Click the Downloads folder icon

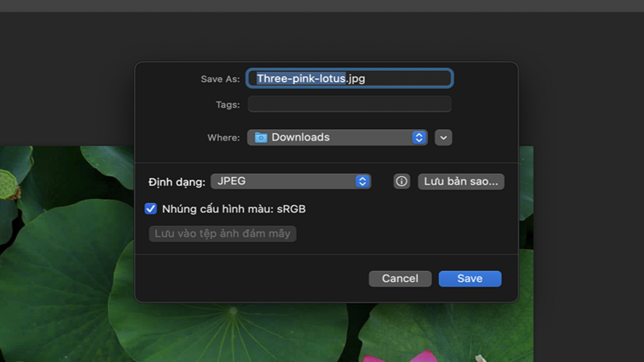tap(261, 138)
